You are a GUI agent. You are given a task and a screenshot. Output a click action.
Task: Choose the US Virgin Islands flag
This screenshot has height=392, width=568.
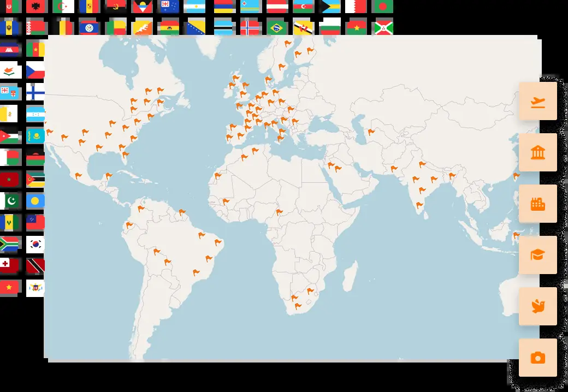[35, 288]
